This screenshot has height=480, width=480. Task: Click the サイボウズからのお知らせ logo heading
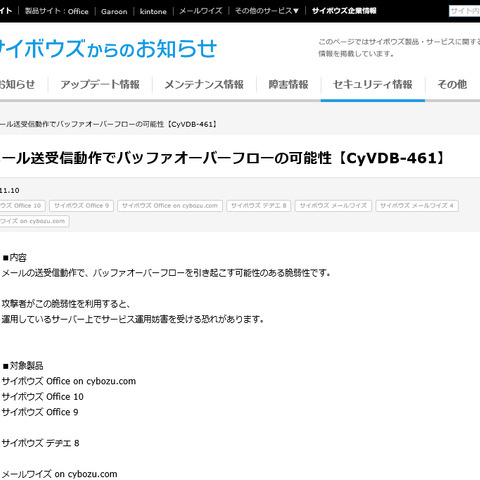107,49
